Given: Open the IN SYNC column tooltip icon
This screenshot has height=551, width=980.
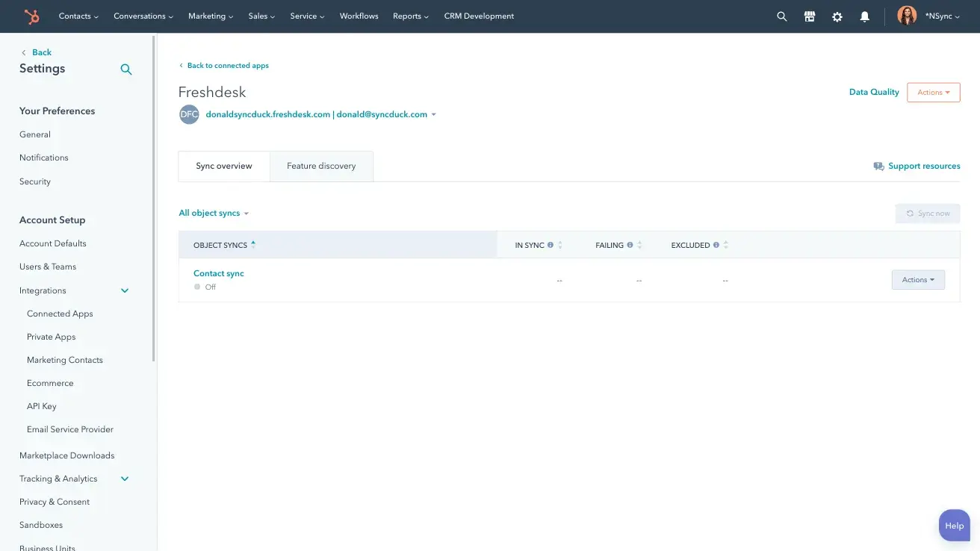Looking at the screenshot, I should click(x=551, y=244).
